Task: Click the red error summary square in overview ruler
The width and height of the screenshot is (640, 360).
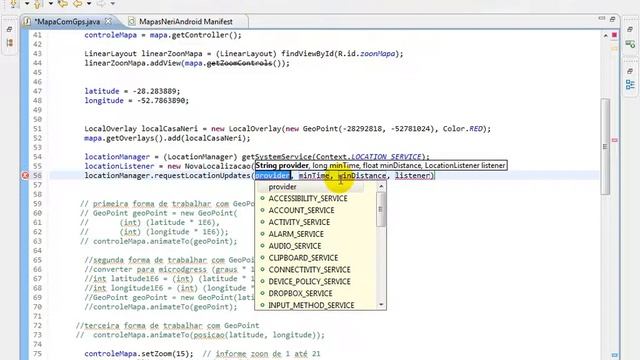Action: click(614, 36)
